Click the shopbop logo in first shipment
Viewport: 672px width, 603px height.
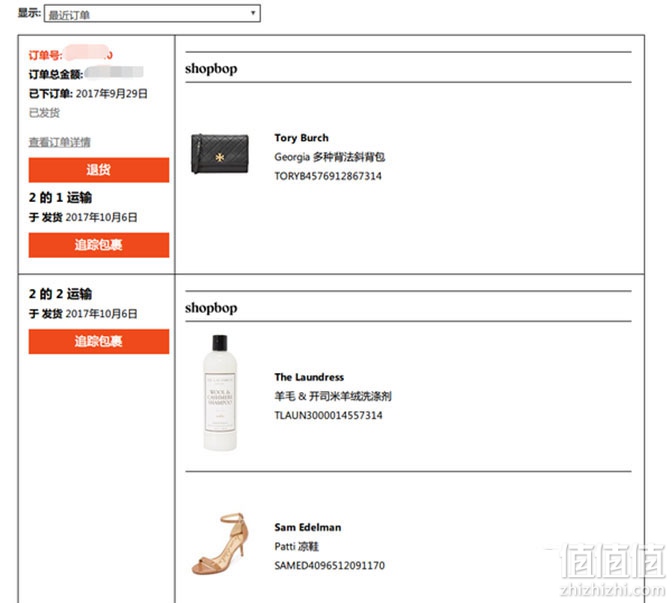tap(211, 69)
